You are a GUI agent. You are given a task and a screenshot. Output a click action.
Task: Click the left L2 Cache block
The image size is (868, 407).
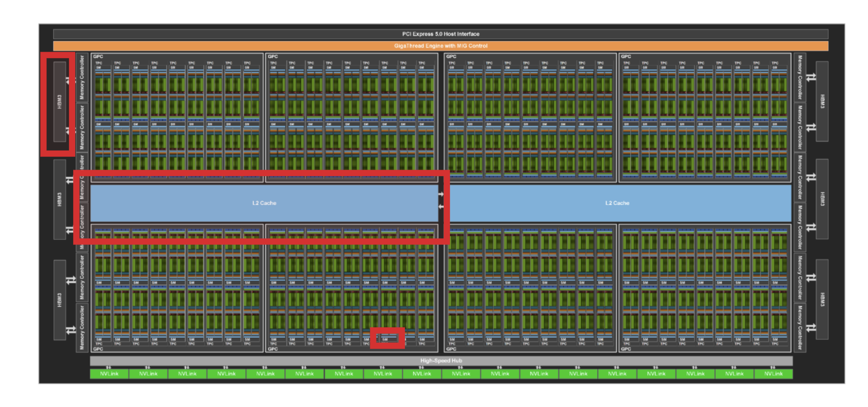(x=264, y=203)
